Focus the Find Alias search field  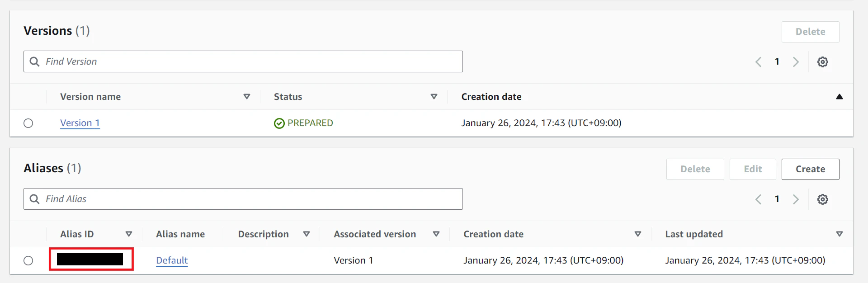coord(243,199)
